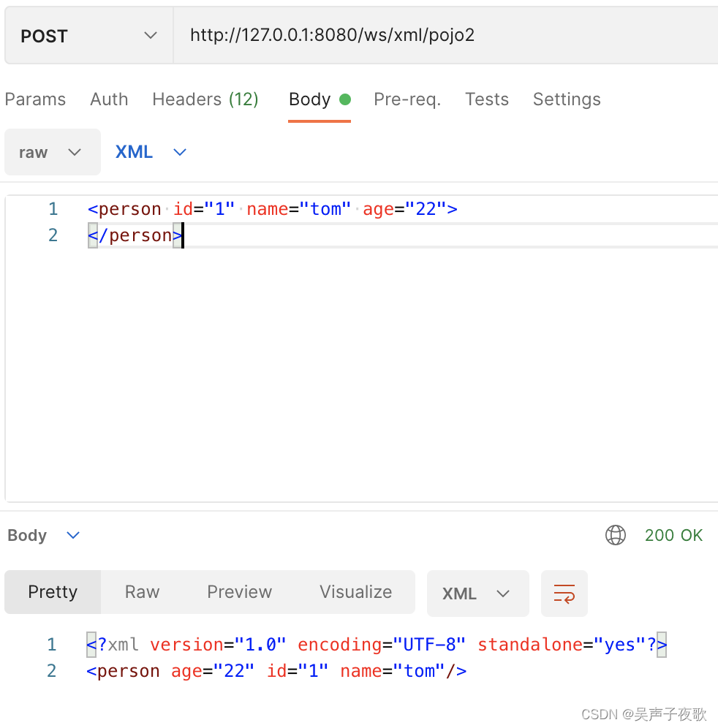718x728 pixels.
Task: Open the Tests tab
Action: (x=487, y=99)
